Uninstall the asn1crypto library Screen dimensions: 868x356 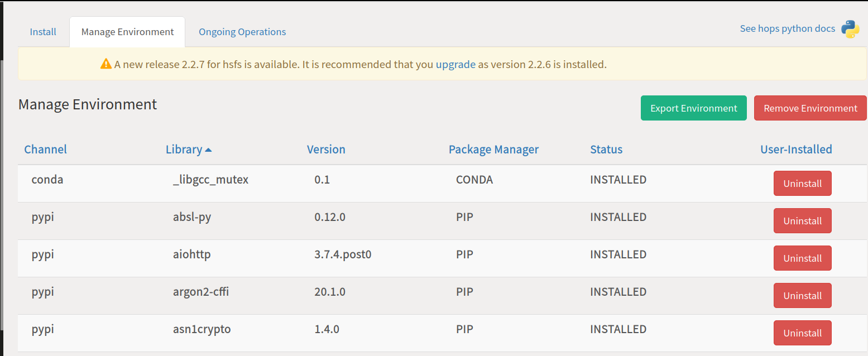802,333
